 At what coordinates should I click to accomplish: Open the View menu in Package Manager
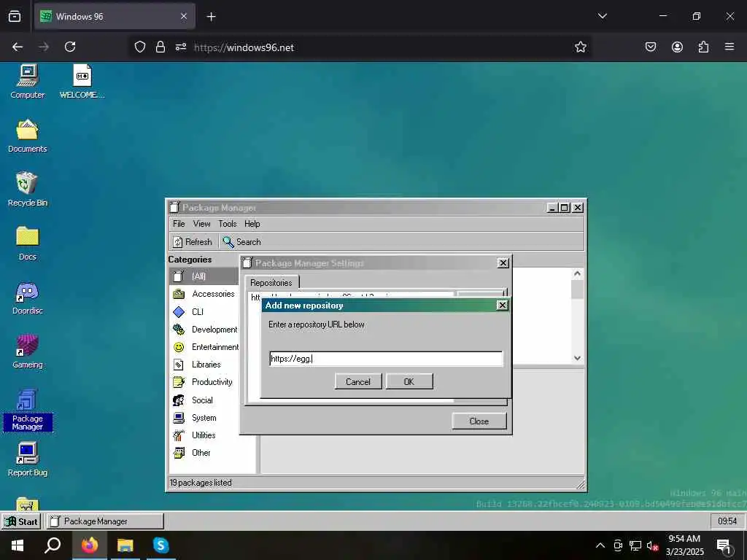pos(201,224)
